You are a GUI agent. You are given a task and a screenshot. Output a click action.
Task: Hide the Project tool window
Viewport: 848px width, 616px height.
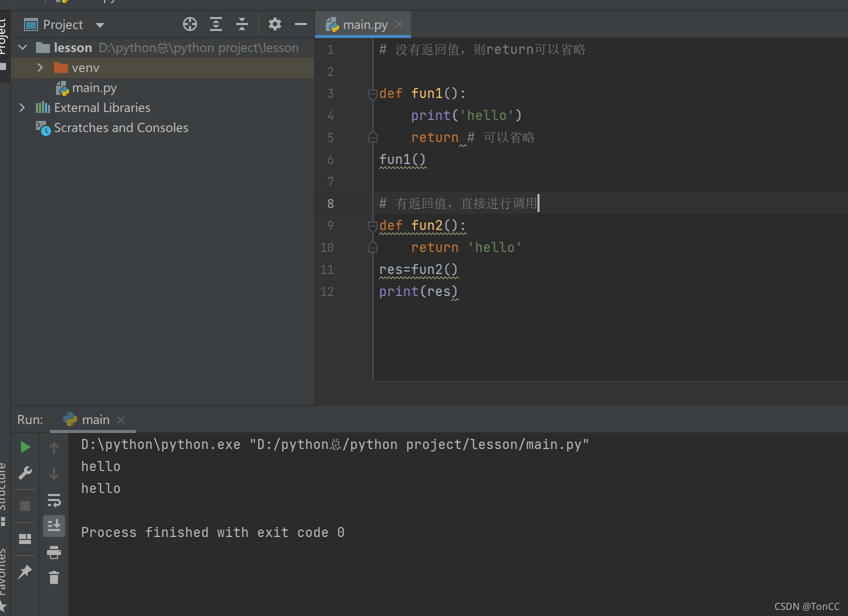[x=301, y=24]
